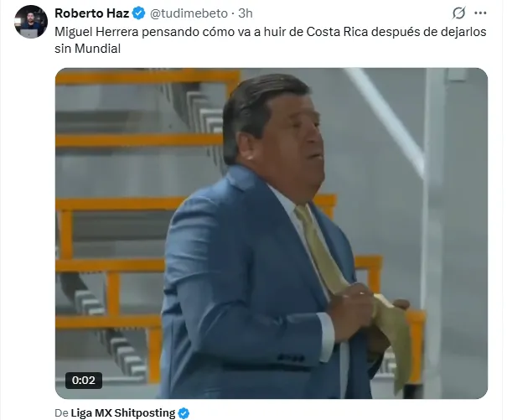Viewport: 507px width, 420px height.
Task: Click the 0:02 video duration badge
Action: pos(84,381)
